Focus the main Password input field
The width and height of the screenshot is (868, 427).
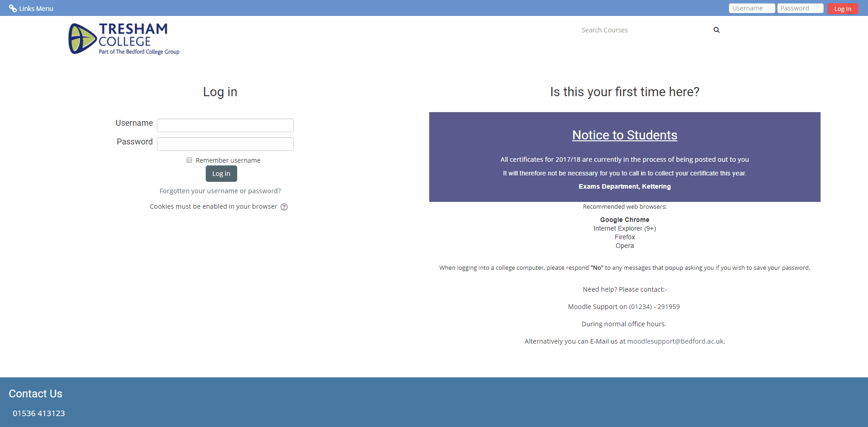(225, 144)
